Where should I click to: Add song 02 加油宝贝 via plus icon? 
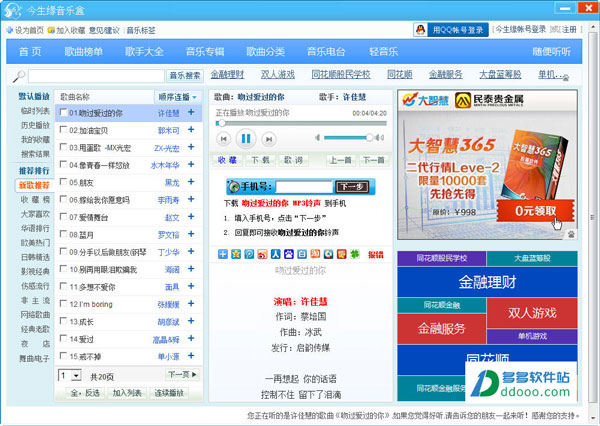[191, 130]
